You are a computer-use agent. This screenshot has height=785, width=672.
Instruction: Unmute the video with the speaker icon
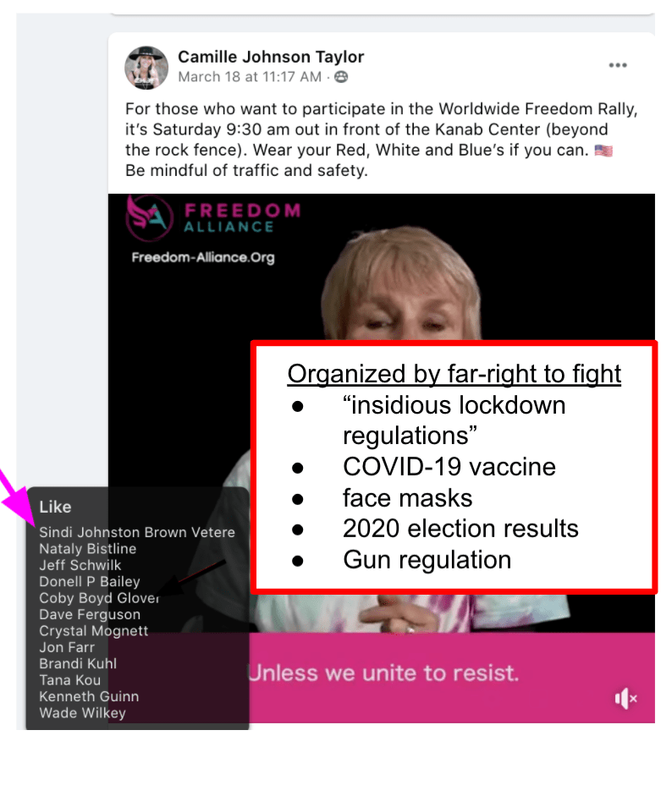pyautogui.click(x=625, y=699)
